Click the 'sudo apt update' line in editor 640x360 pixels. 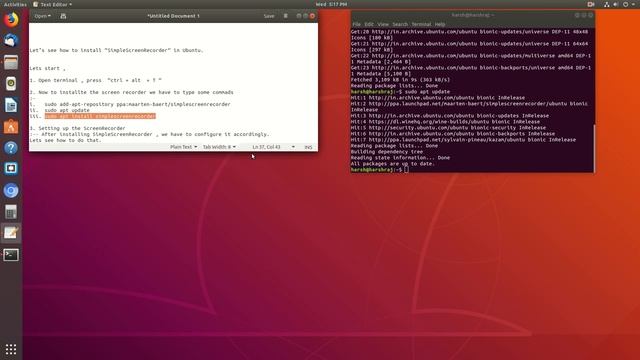pyautogui.click(x=67, y=110)
